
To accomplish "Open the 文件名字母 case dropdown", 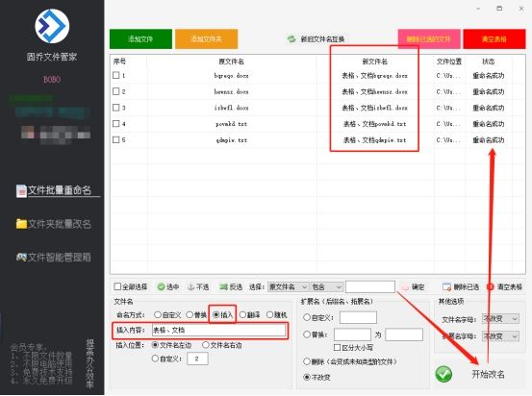I will (x=500, y=319).
